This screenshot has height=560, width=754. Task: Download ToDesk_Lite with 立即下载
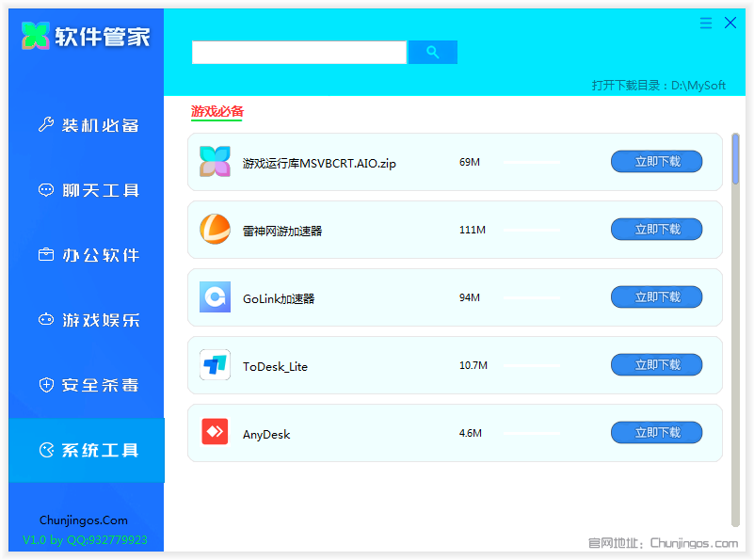(x=656, y=365)
